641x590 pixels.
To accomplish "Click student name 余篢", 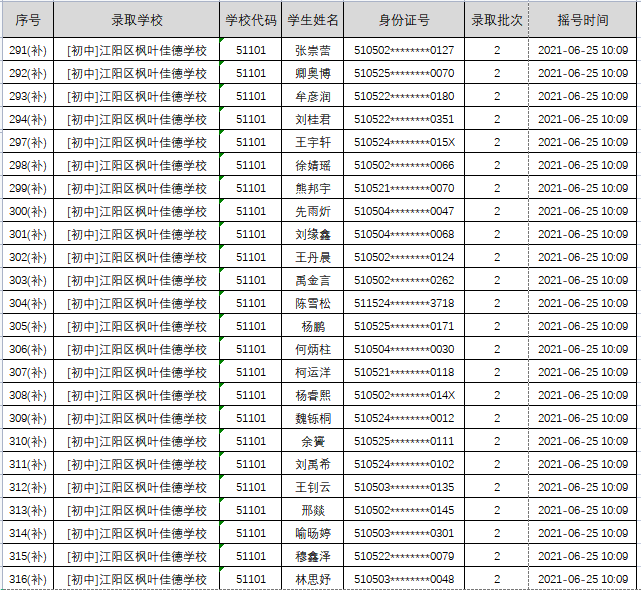I will [x=313, y=441].
